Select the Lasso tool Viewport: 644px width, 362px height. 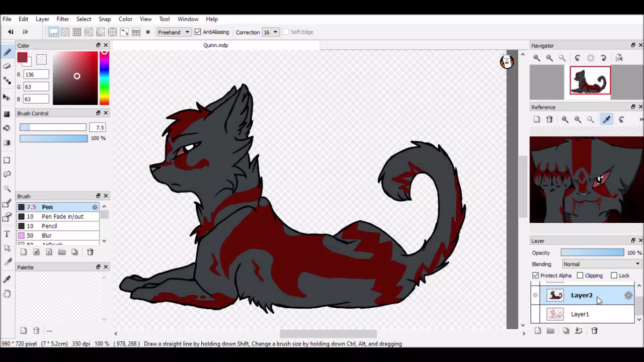[7, 174]
